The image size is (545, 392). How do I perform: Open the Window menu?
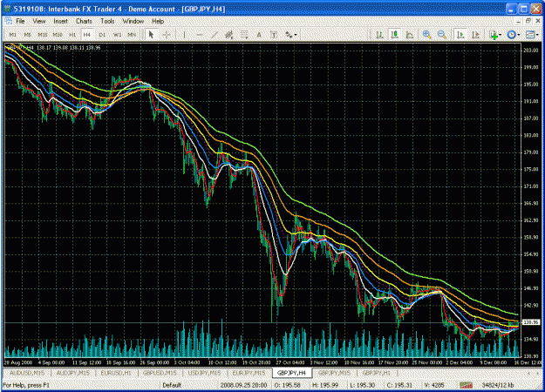coord(133,21)
